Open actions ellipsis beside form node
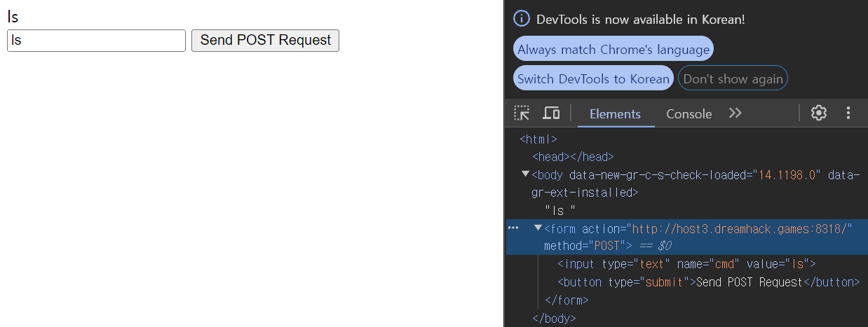Image resolution: width=868 pixels, height=327 pixels. [513, 228]
